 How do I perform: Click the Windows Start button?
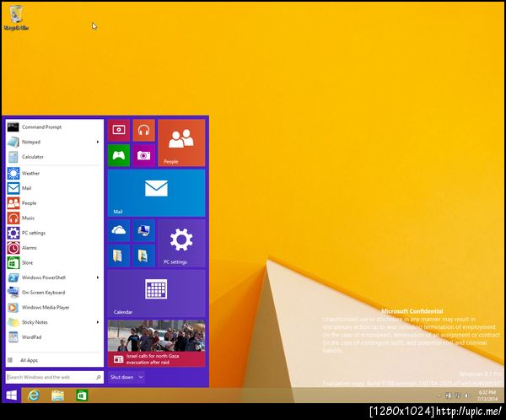pyautogui.click(x=12, y=396)
